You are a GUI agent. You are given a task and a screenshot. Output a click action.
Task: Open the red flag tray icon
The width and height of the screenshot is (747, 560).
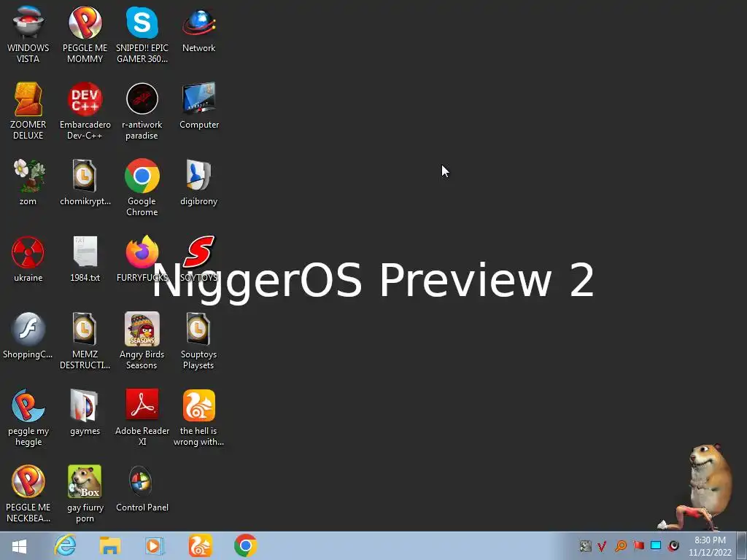[x=638, y=545]
